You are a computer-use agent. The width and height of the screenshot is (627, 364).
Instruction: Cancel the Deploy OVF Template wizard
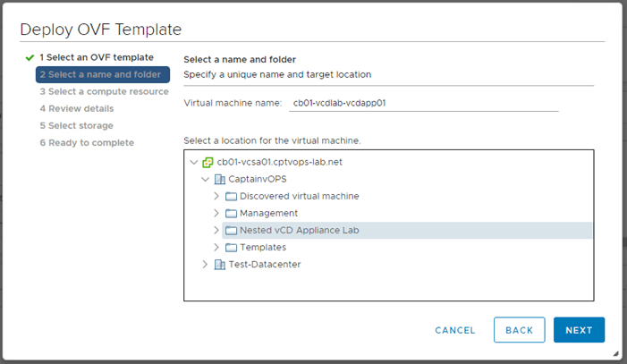455,330
